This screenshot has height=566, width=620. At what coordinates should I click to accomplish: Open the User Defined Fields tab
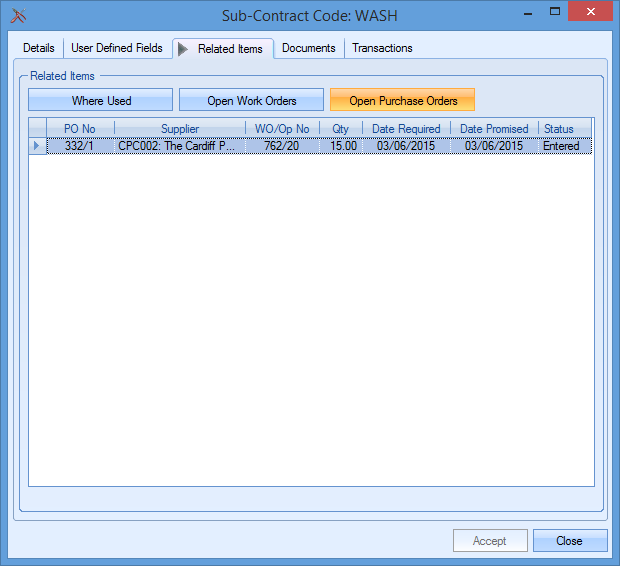pyautogui.click(x=116, y=48)
